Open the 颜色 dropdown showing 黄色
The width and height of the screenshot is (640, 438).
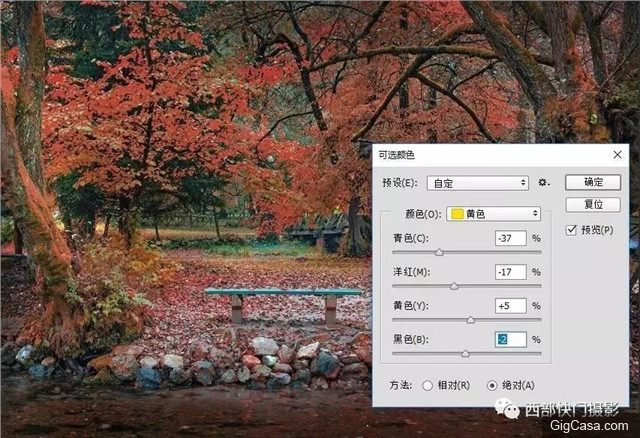493,213
